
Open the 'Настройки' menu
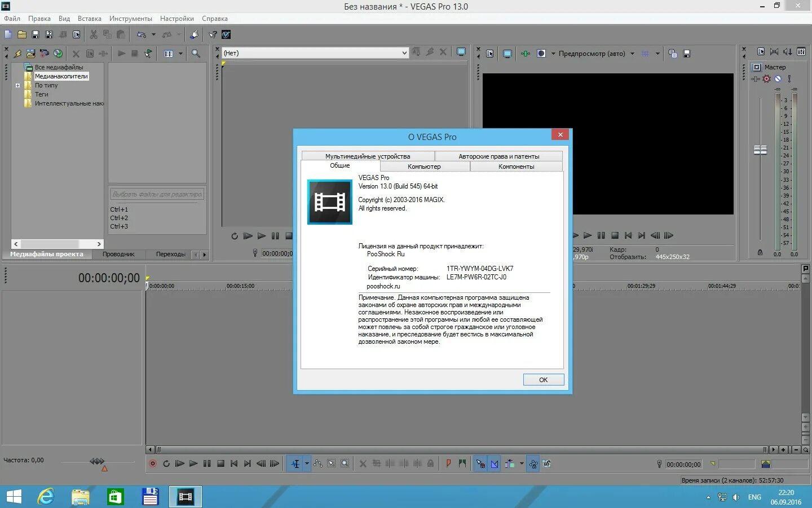coord(177,19)
